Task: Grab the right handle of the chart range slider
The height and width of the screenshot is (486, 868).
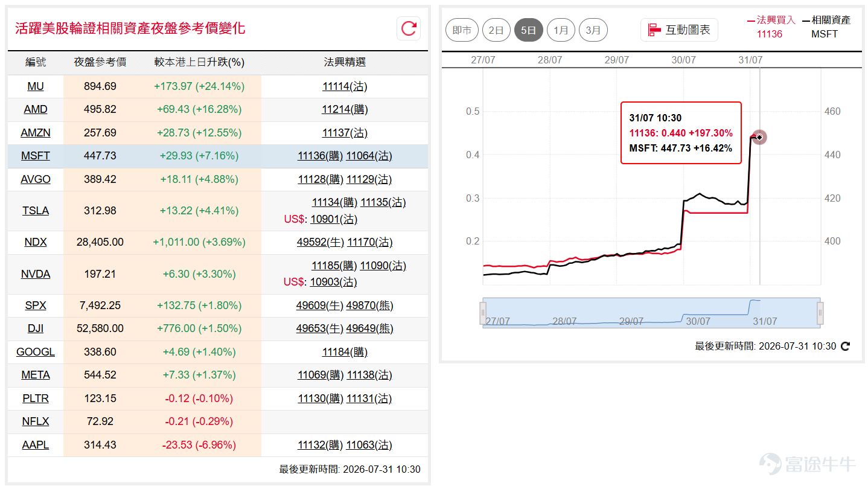Action: [x=820, y=313]
